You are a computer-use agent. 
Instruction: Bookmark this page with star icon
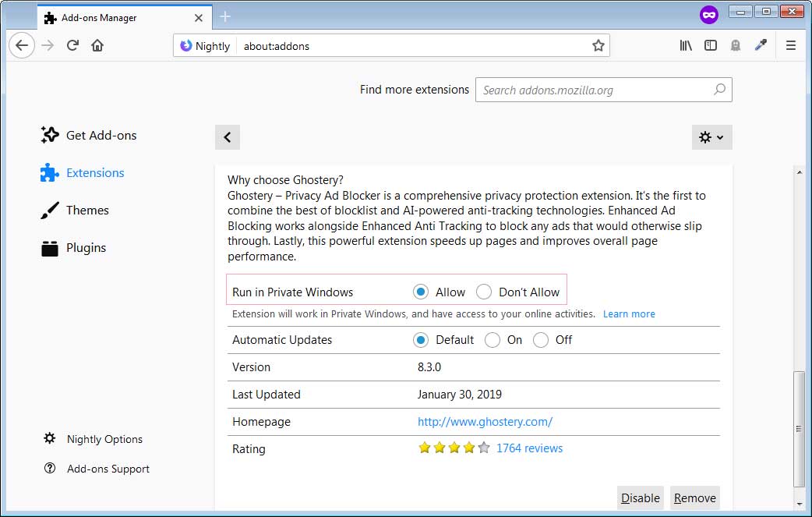(x=598, y=46)
